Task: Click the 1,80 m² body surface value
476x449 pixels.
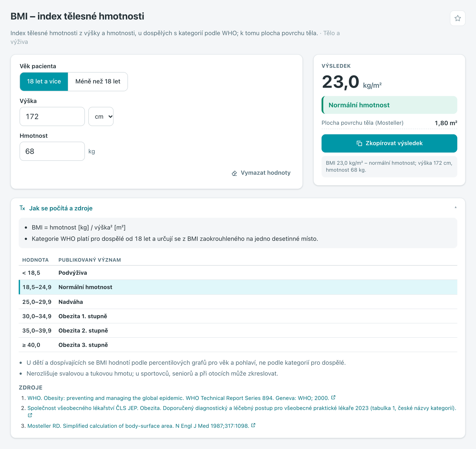Action: pyautogui.click(x=446, y=123)
